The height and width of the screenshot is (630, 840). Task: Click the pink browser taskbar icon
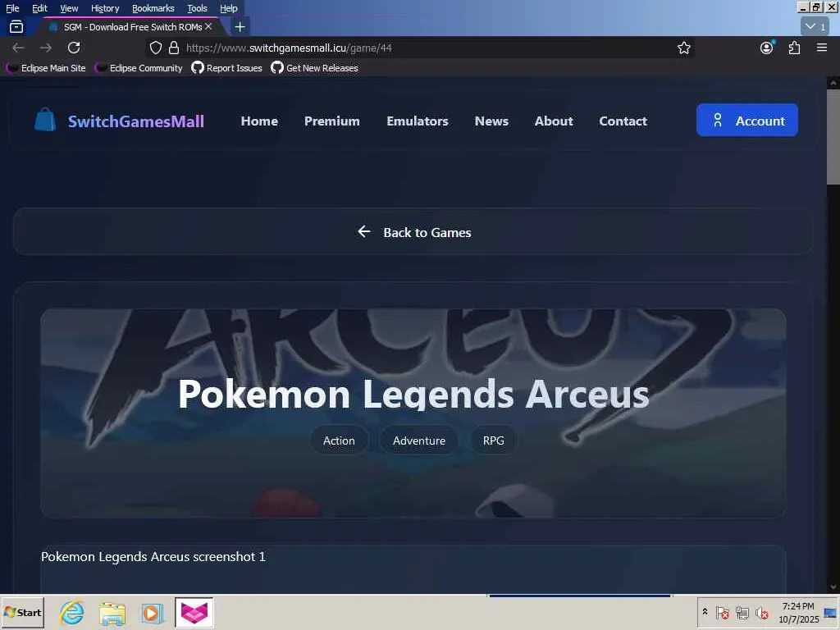tap(194, 612)
